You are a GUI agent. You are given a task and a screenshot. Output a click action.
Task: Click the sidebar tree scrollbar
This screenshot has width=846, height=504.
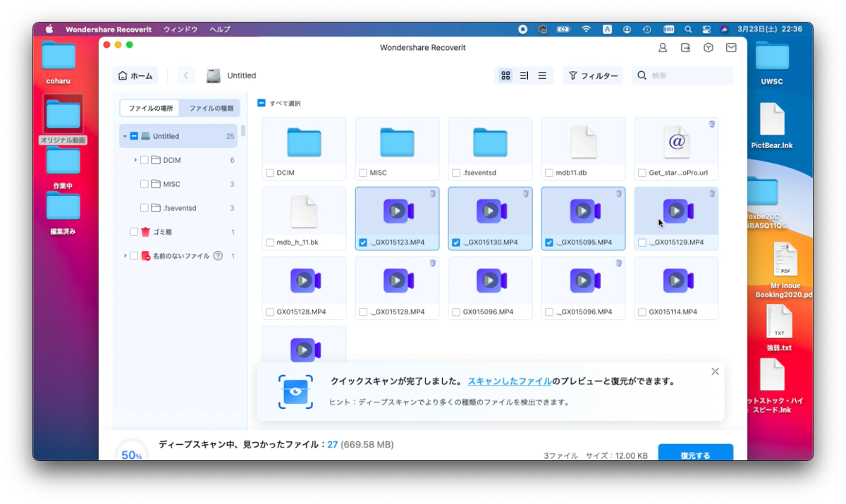coord(243,131)
